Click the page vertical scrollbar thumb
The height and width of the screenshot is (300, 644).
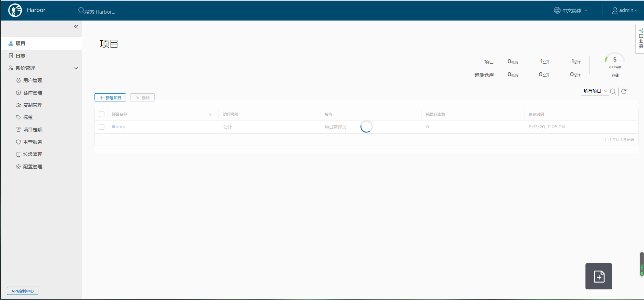[642, 264]
